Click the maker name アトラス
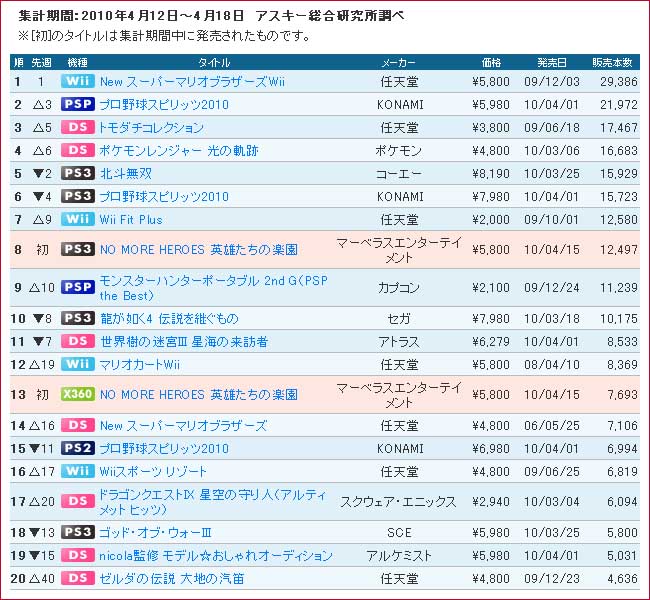This screenshot has height=600, width=650. [399, 342]
